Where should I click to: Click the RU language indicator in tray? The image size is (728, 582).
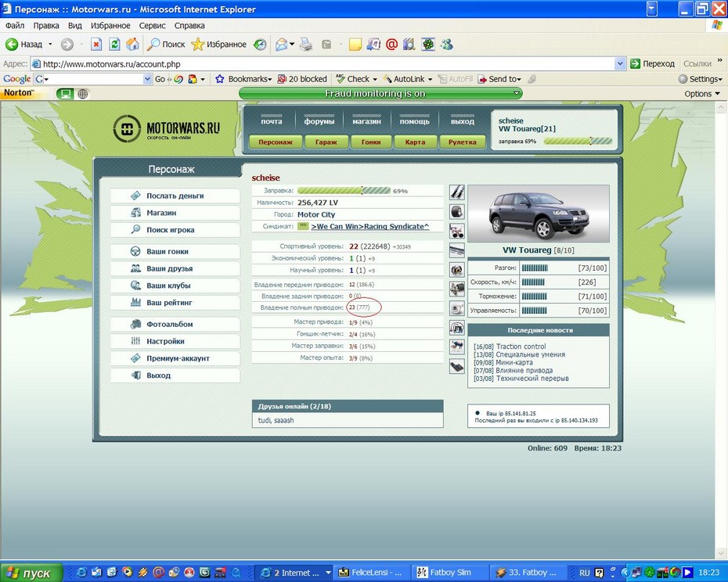tap(584, 573)
